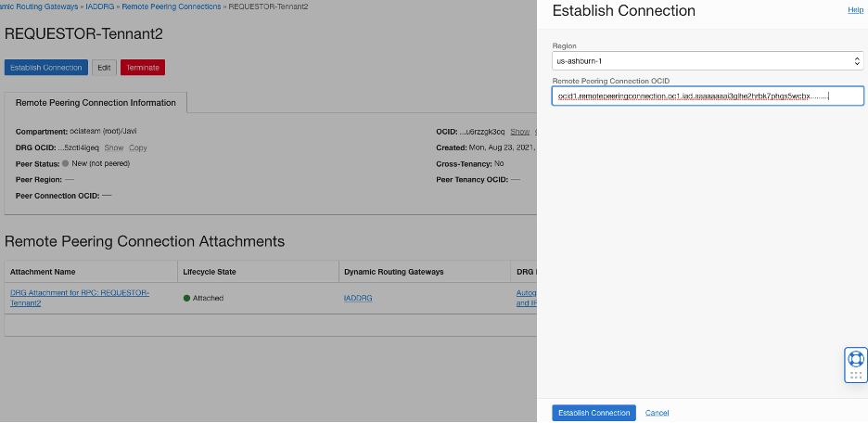Click Establish Connection under the page title
The image size is (868, 423).
click(46, 68)
